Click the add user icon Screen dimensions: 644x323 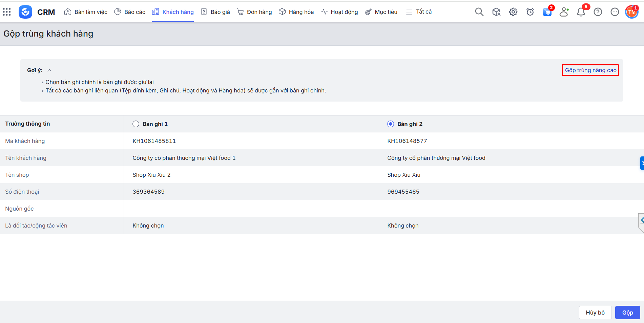tap(564, 12)
